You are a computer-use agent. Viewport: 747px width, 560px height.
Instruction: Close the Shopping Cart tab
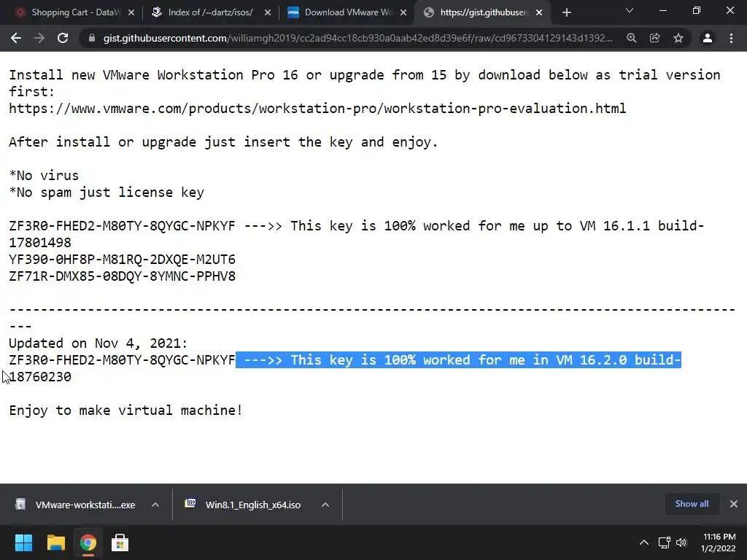click(131, 13)
